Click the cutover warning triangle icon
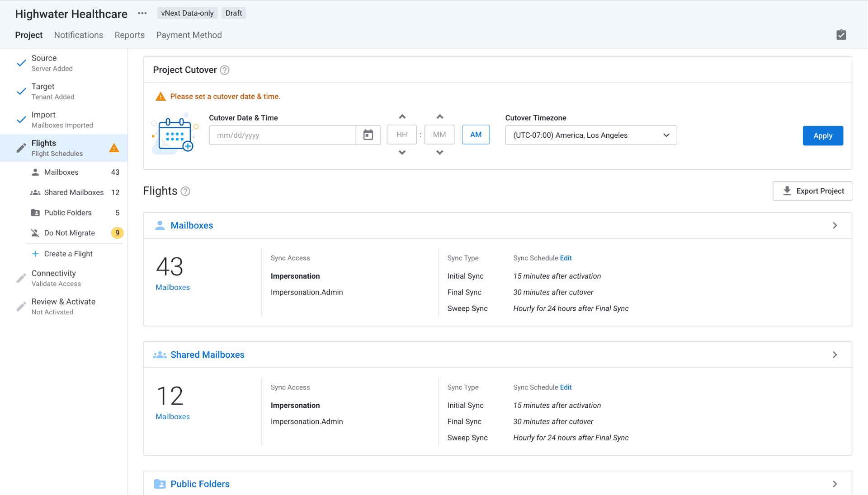The height and width of the screenshot is (495, 868). [x=160, y=96]
